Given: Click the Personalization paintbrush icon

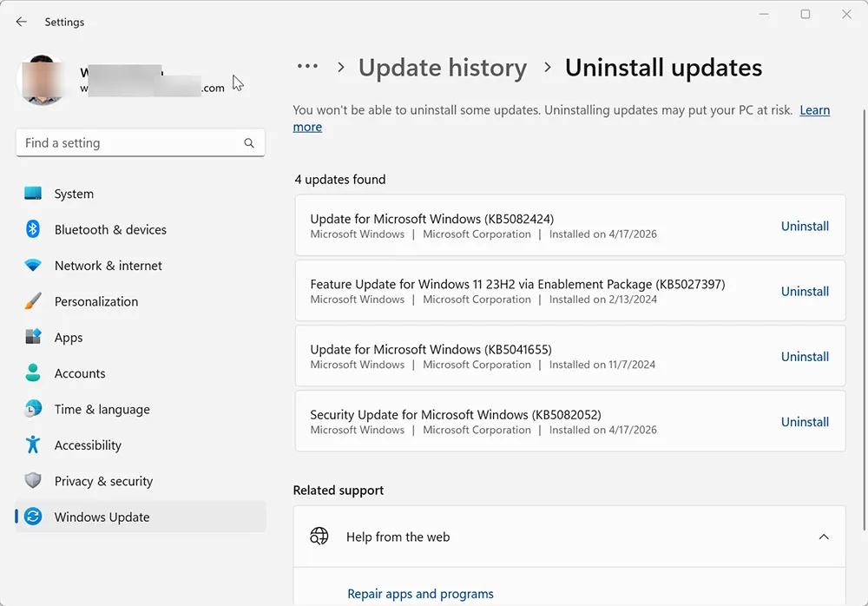Looking at the screenshot, I should click(x=33, y=300).
